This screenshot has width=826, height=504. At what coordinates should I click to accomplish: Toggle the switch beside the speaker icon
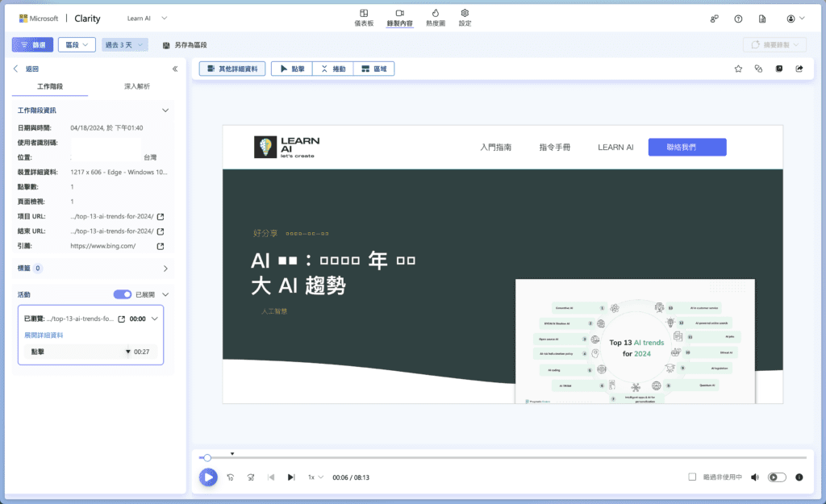[777, 477]
